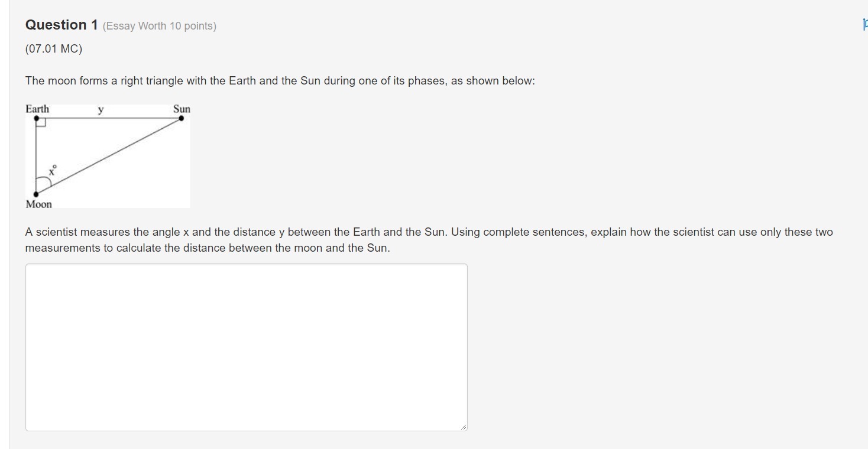This screenshot has height=449, width=868.
Task: Click the Earth label in the diagram
Action: click(x=37, y=109)
